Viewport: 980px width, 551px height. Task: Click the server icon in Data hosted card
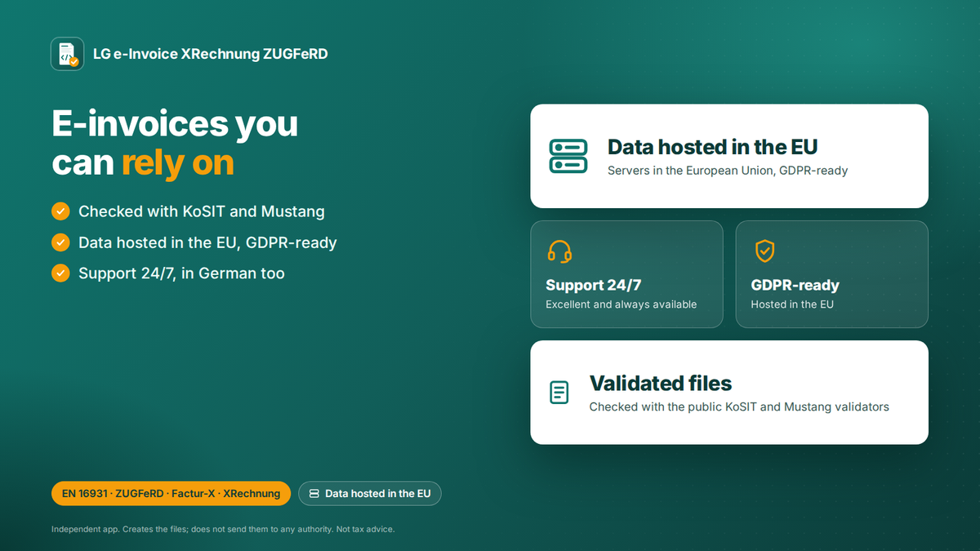(568, 156)
